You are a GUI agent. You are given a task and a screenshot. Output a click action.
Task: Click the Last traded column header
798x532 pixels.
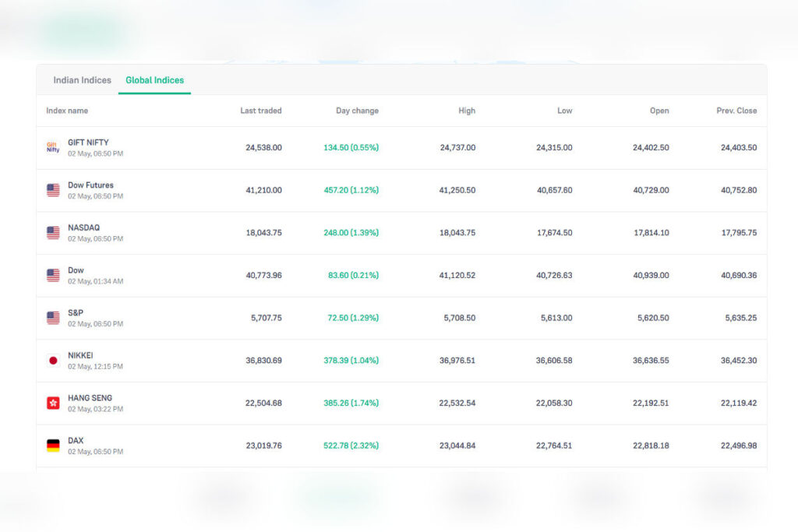point(260,111)
